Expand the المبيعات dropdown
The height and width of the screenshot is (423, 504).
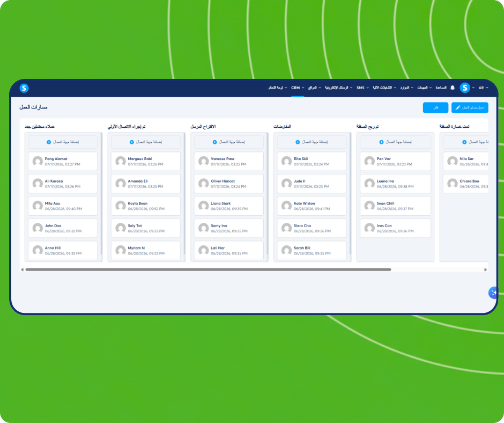click(x=424, y=88)
